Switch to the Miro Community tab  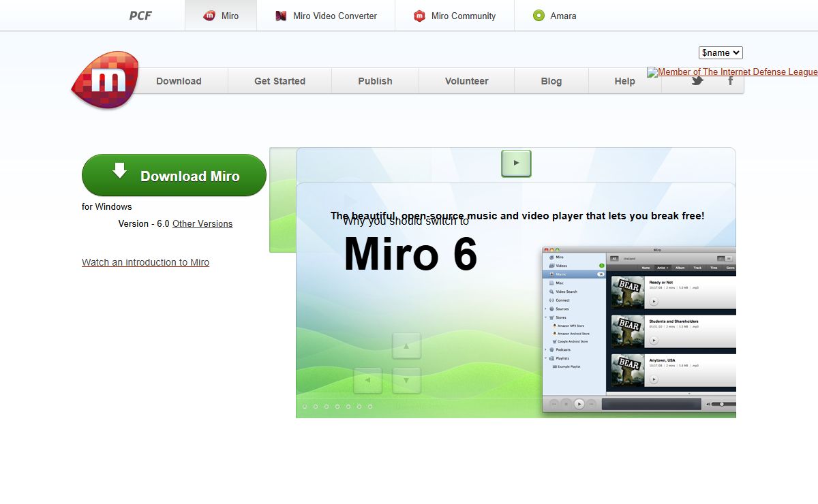[x=455, y=16]
